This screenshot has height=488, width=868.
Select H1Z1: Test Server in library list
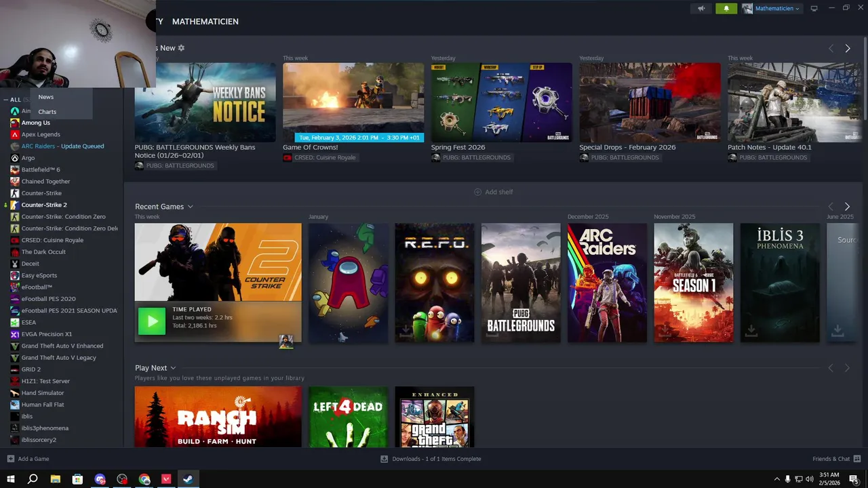coord(45,381)
